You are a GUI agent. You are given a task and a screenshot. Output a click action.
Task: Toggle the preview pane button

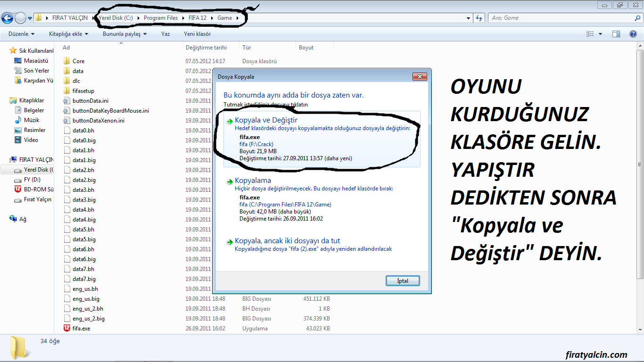click(x=616, y=34)
